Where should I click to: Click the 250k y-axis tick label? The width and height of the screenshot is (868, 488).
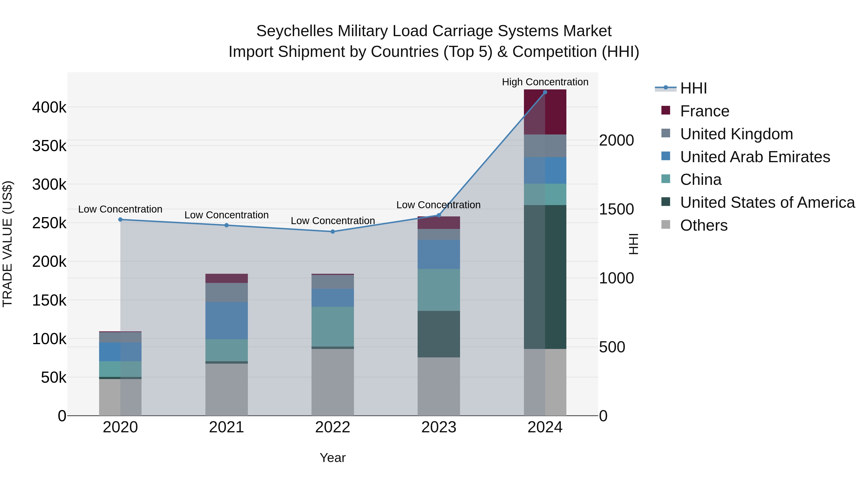click(x=49, y=223)
